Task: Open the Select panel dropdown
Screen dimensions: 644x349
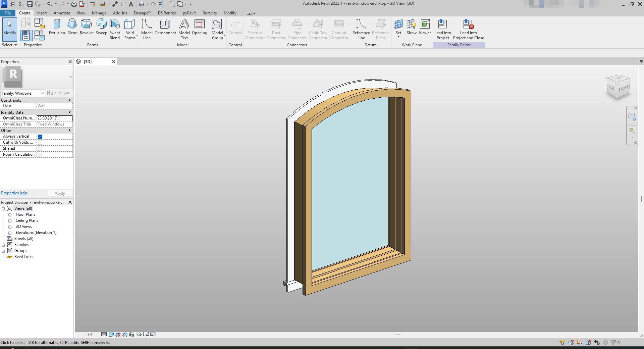Action: tap(9, 45)
